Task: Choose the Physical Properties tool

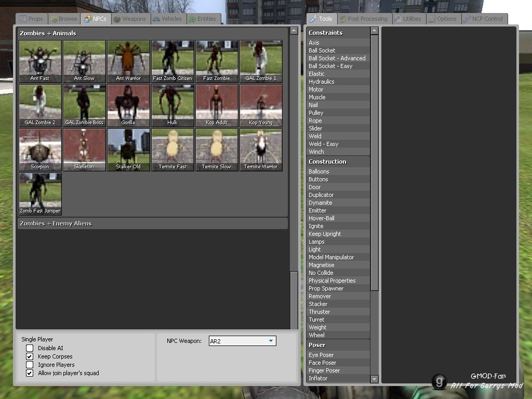Action: click(x=338, y=281)
